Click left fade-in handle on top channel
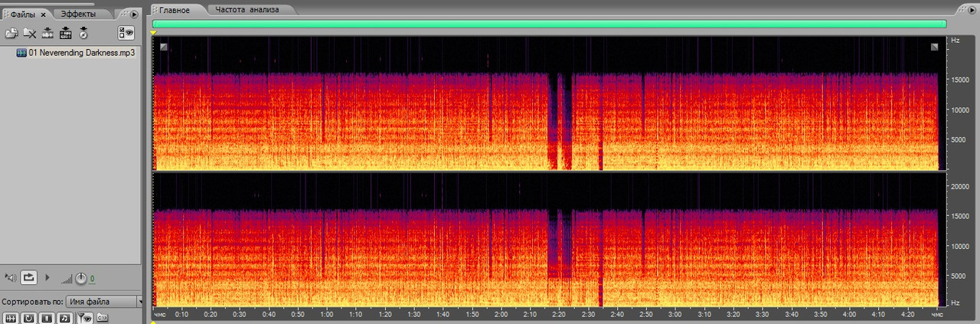This screenshot has width=980, height=324. coord(163,47)
